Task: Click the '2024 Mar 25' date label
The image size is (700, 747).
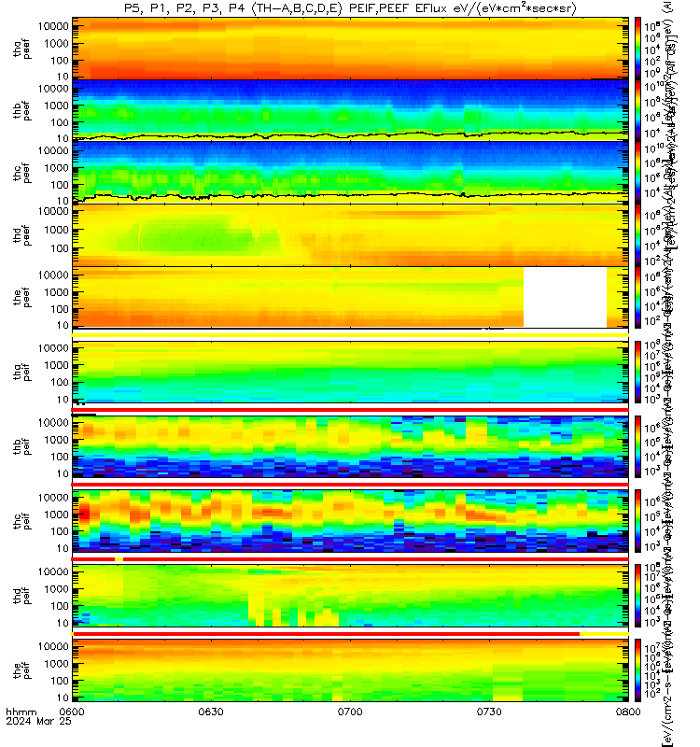Action: click(38, 721)
